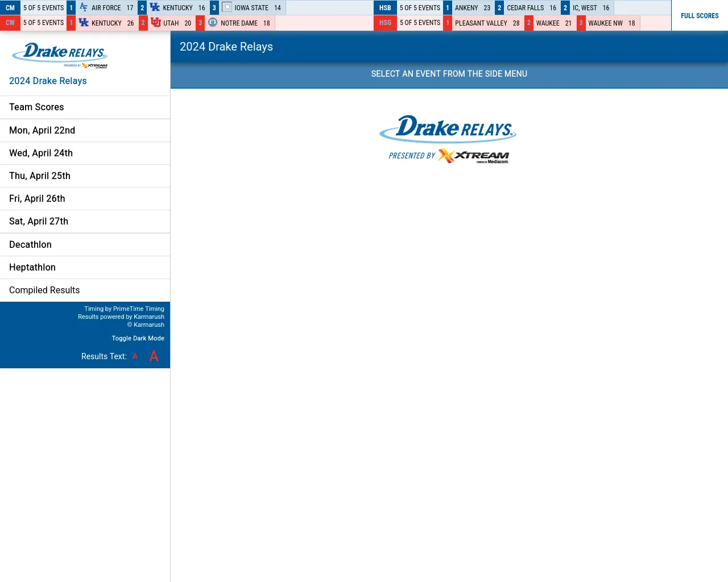Viewport: 728px width, 582px height.
Task: Click 'Select an event from the side menu' banner
Action: [449, 74]
